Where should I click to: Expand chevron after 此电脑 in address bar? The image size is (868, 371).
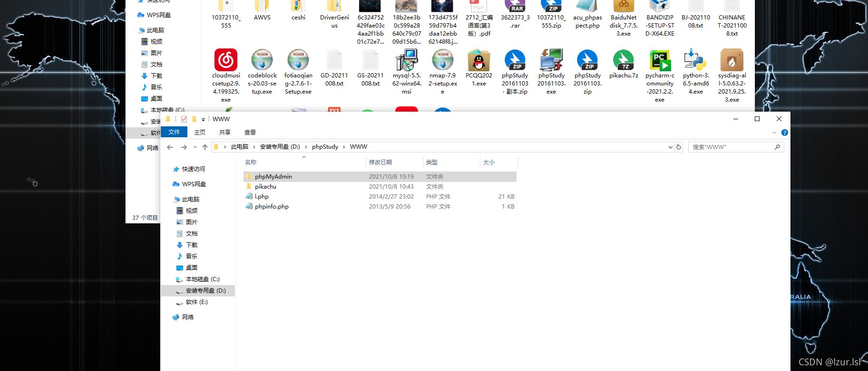[254, 147]
